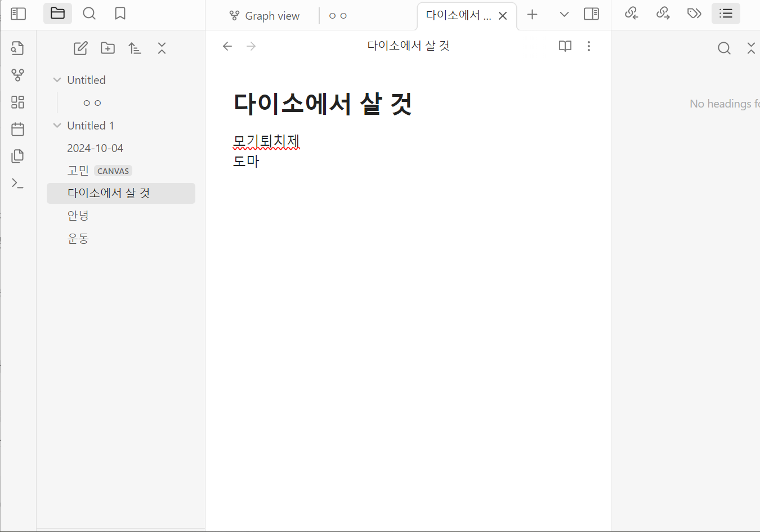This screenshot has width=760, height=532.
Task: Click the 모기퇴치제 line in editor
Action: [x=266, y=141]
